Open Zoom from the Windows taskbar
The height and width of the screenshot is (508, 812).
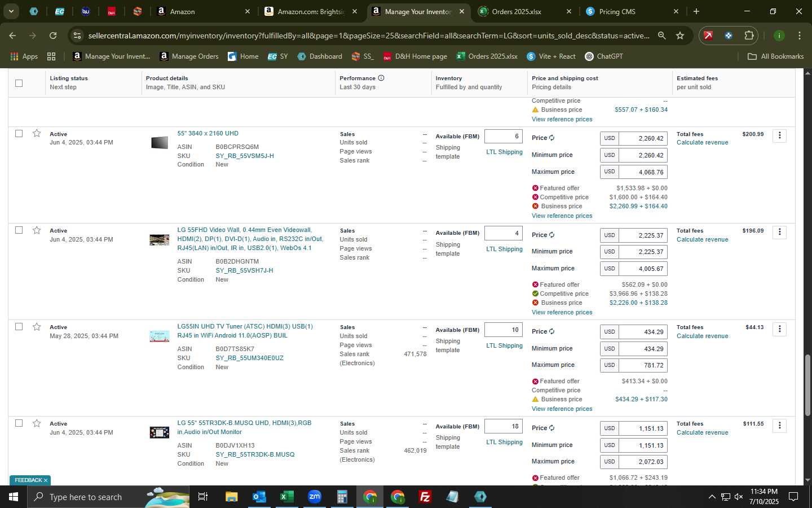pyautogui.click(x=314, y=497)
